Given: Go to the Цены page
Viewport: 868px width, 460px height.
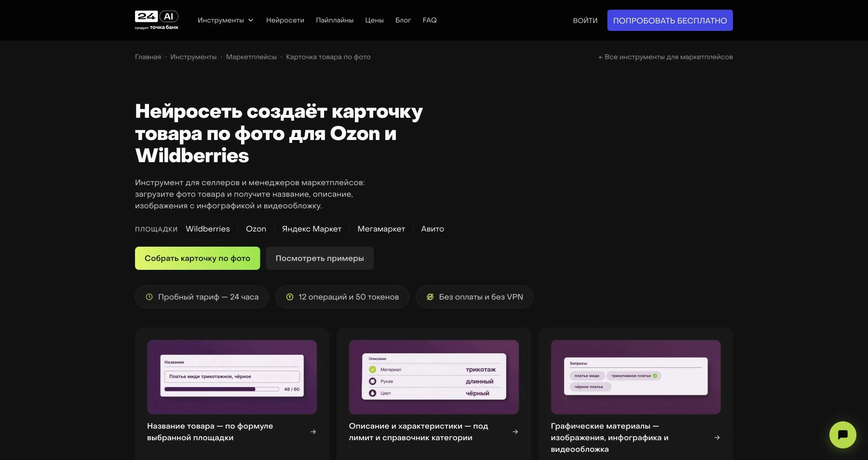Looking at the screenshot, I should [x=374, y=20].
